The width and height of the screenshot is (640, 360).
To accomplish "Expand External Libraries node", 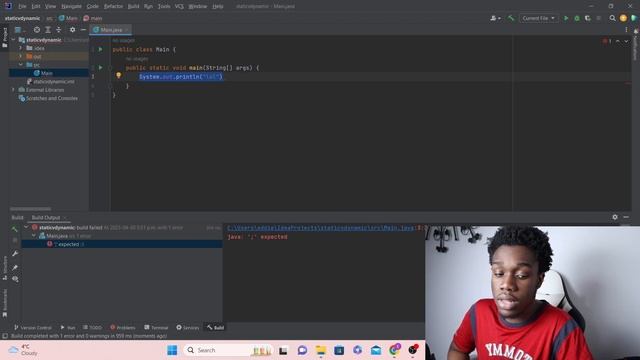I will click(x=13, y=90).
